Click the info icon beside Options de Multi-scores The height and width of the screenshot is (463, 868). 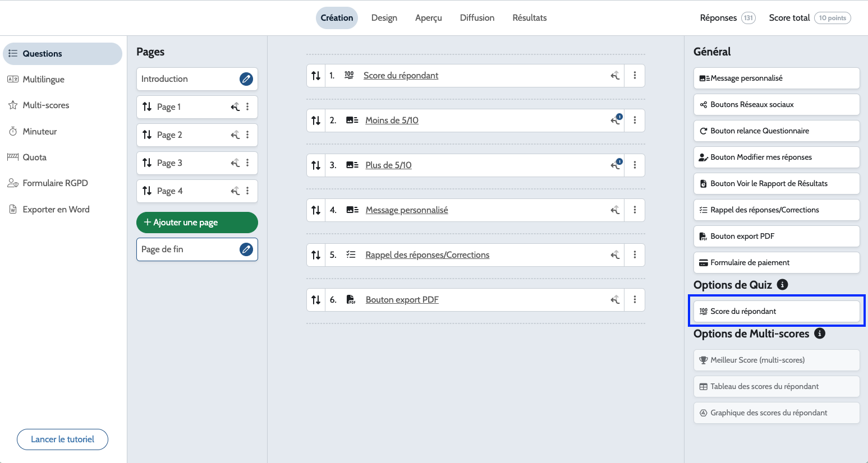coord(819,334)
